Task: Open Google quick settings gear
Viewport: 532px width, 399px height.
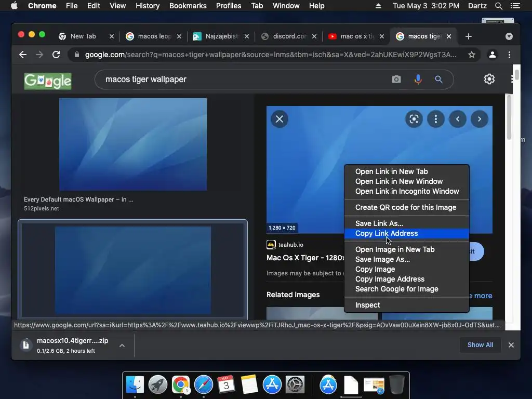Action: tap(489, 79)
